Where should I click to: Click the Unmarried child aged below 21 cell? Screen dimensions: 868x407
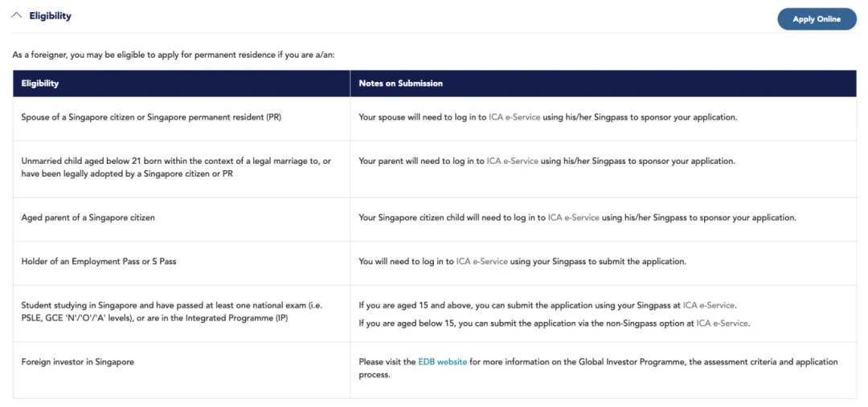point(182,169)
